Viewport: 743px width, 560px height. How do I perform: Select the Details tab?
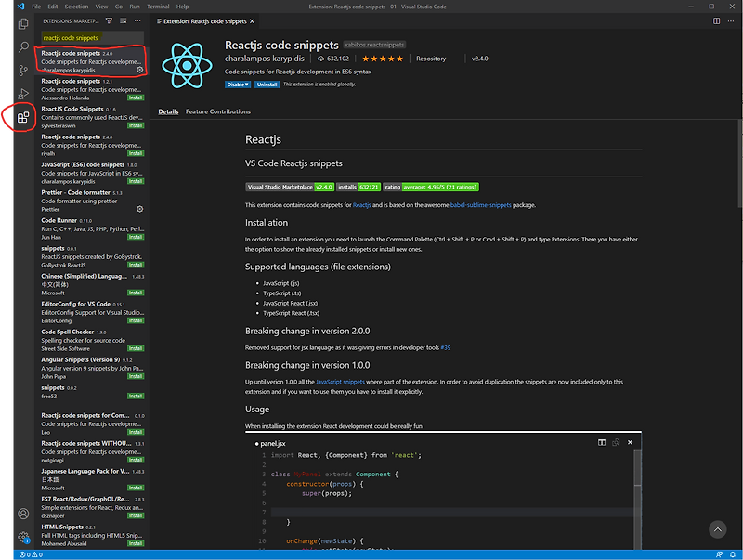(x=168, y=111)
